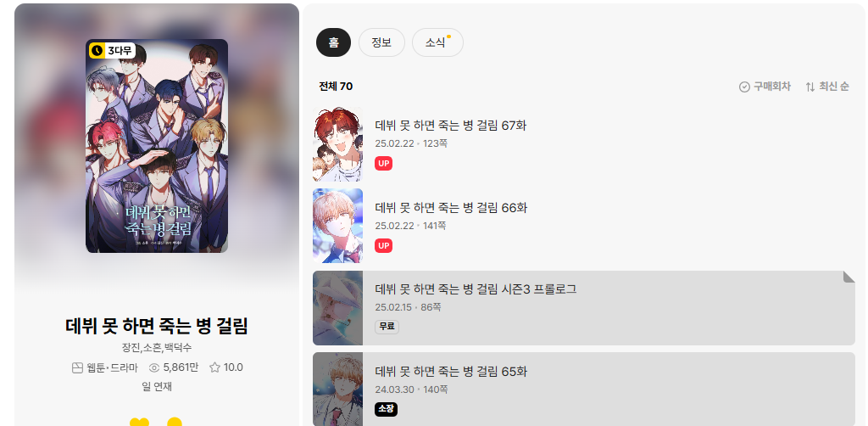
Task: Open the 정보 tab
Action: click(382, 42)
